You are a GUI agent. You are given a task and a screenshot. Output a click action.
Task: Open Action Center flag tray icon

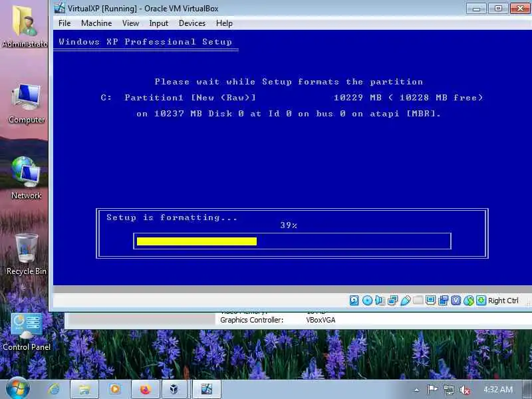[432, 390]
